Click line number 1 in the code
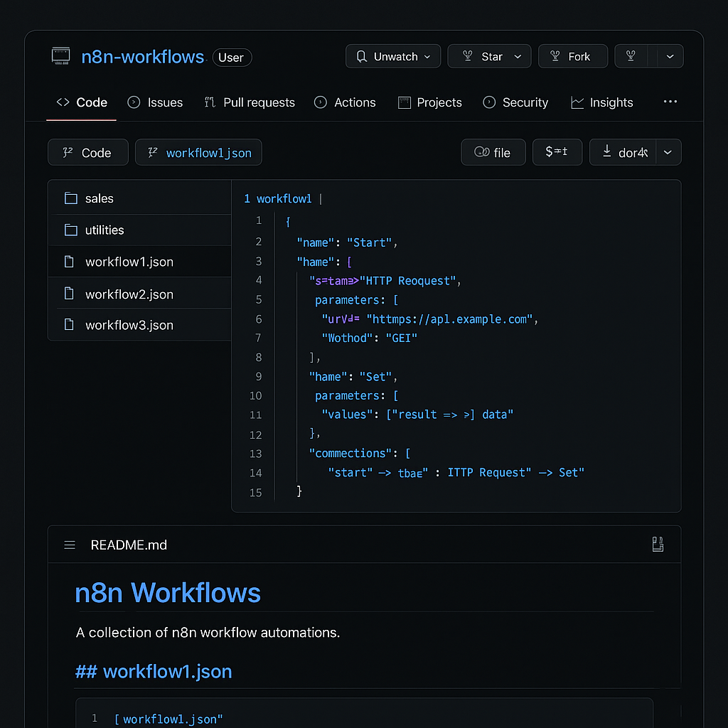Viewport: 728px width, 728px height. 259,220
